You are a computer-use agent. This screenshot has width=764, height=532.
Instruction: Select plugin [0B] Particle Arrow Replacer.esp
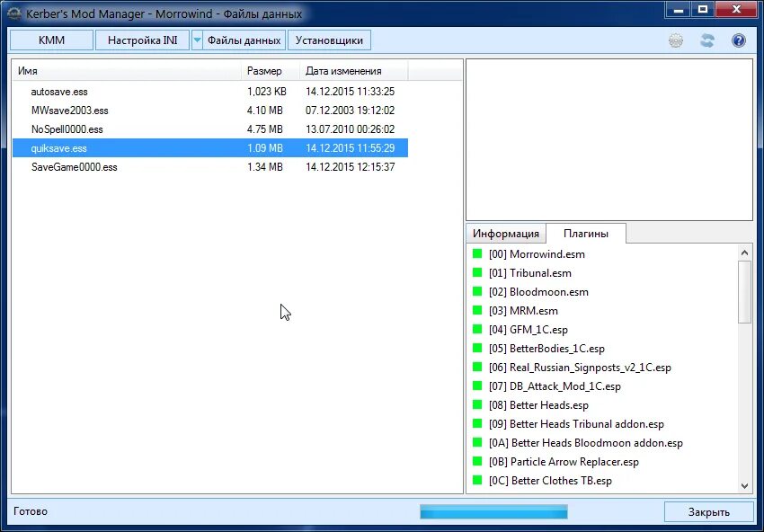(x=564, y=461)
